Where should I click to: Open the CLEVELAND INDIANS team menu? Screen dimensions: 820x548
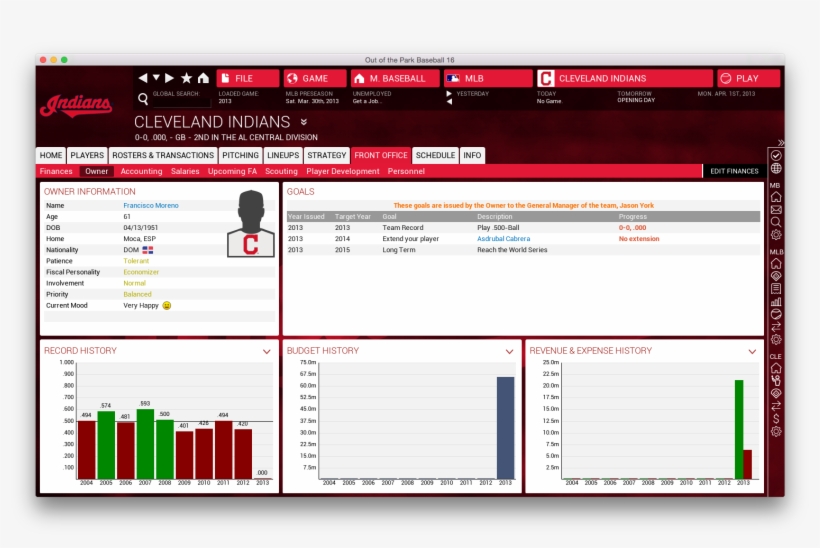point(624,78)
